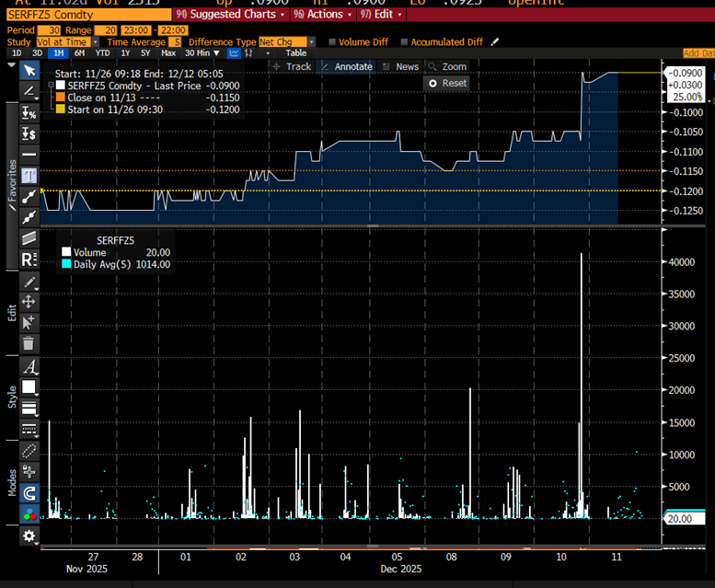715x588 pixels.
Task: Click the Period input field
Action: point(50,30)
